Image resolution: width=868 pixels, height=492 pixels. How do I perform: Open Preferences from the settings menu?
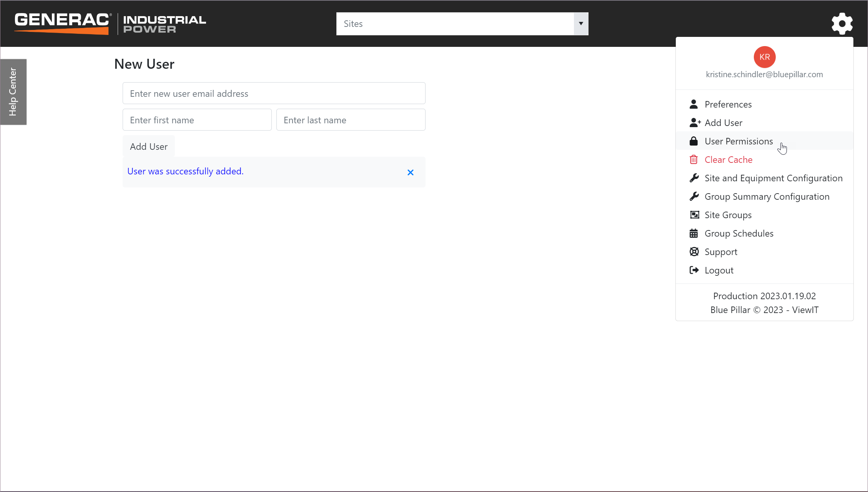[x=728, y=104]
